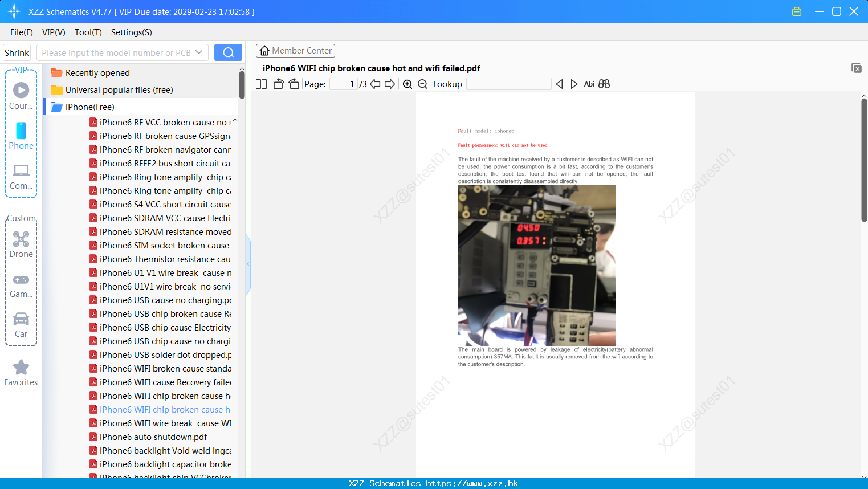Select the iPhone6 WIFI chip broken PDF tab
The width and height of the screenshot is (868, 489).
click(x=372, y=68)
